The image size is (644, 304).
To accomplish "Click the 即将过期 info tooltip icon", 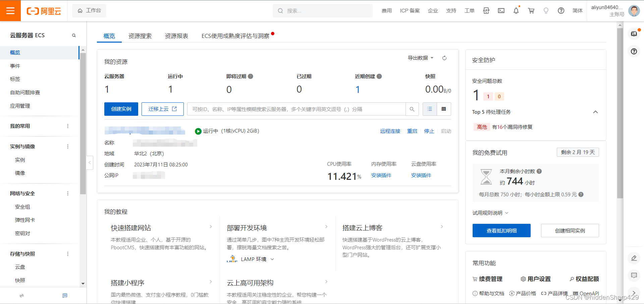I will tap(250, 77).
